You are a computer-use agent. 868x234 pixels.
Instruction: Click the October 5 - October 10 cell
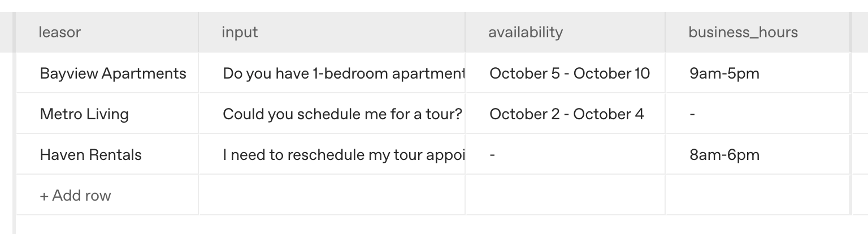(570, 73)
